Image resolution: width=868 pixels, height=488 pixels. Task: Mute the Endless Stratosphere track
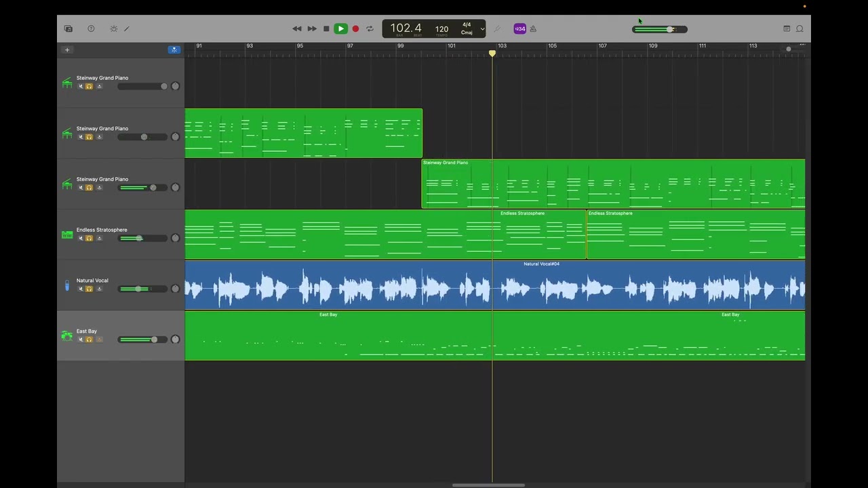coord(81,238)
